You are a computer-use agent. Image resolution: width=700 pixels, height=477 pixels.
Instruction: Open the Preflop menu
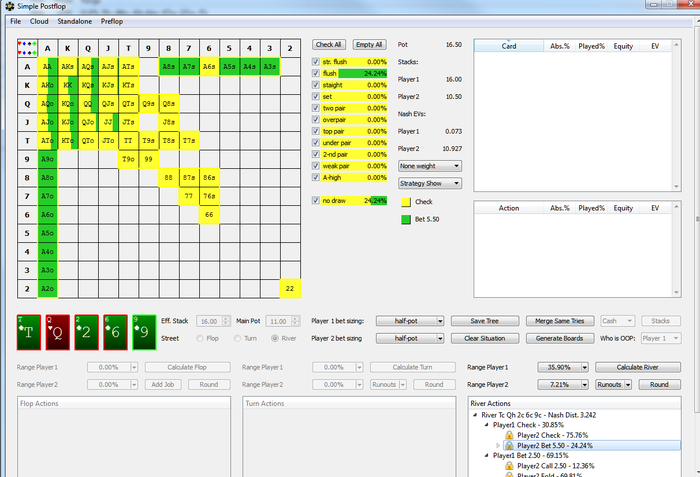click(112, 21)
